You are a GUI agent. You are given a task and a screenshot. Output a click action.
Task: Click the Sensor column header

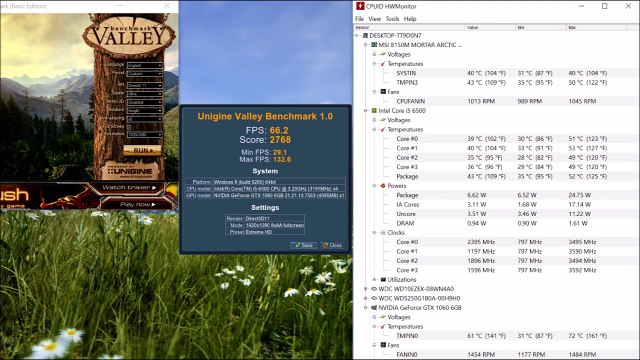pos(409,27)
